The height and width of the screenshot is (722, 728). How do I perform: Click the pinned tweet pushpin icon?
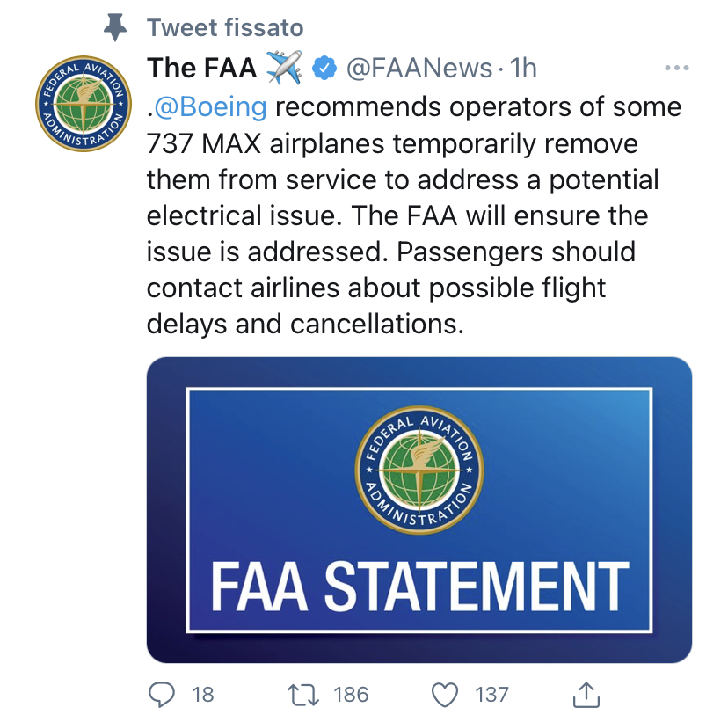115,28
